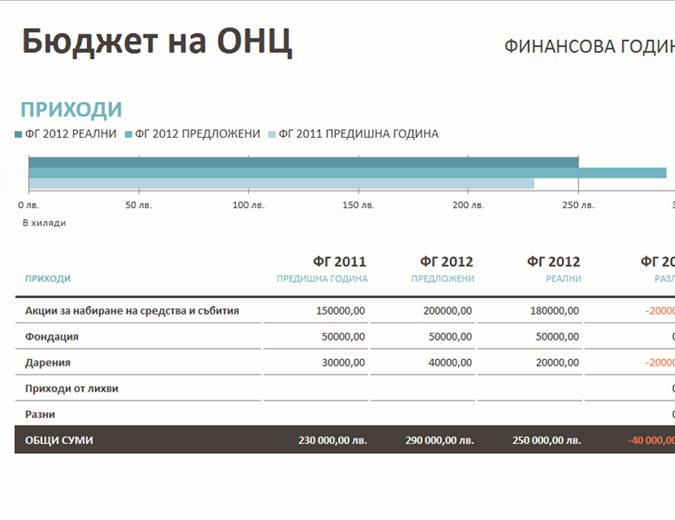The image size is (675, 520).
Task: Select 'ФГ 2012' header above ПРЕДЛОЖЕНИ
Action: coord(446,262)
